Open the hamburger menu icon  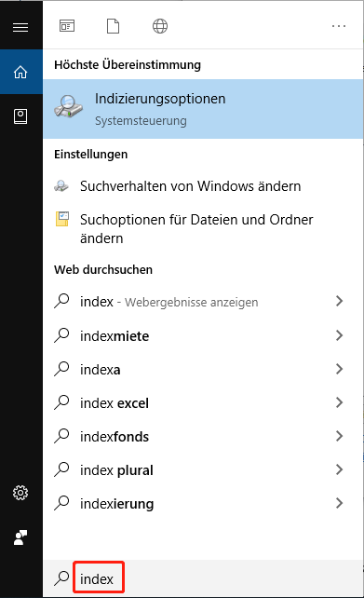(20, 27)
